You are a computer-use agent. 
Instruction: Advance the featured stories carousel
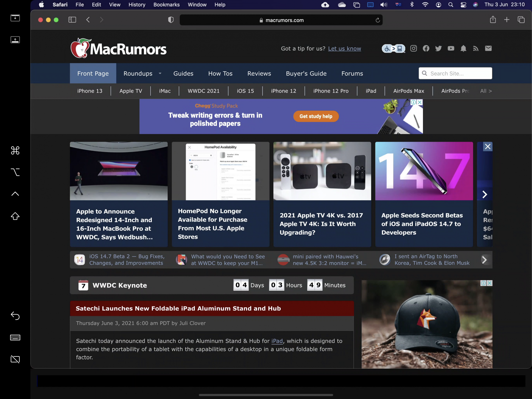tap(485, 194)
